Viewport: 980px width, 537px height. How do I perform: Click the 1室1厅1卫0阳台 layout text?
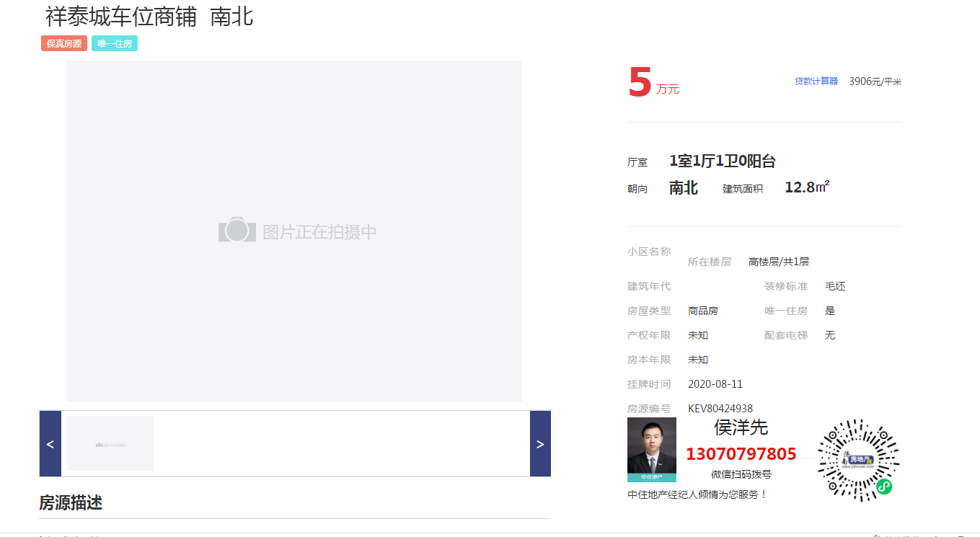point(722,161)
